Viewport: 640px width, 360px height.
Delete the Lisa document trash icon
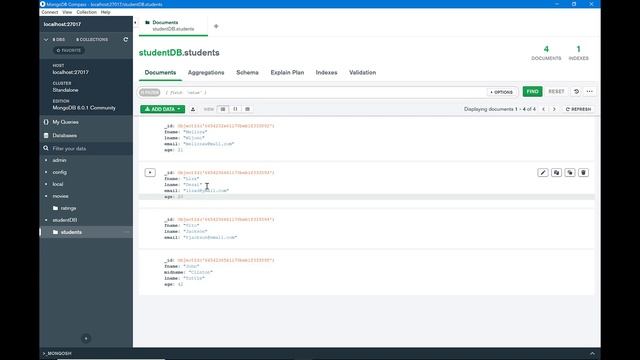583,173
